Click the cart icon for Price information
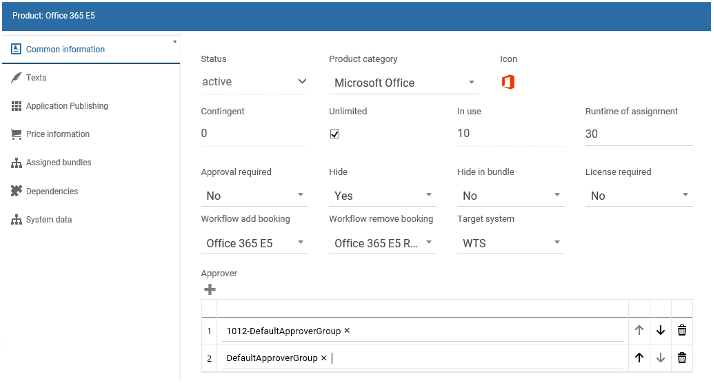The image size is (714, 383). [16, 134]
